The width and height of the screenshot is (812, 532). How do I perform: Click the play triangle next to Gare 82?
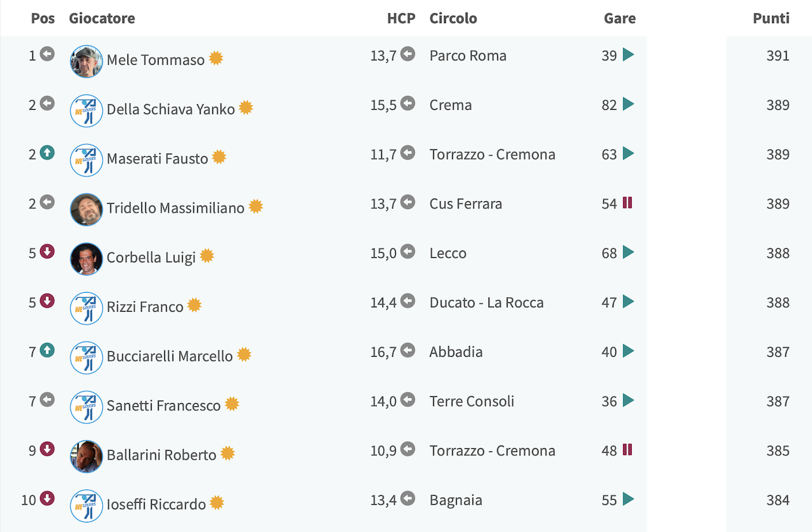628,104
